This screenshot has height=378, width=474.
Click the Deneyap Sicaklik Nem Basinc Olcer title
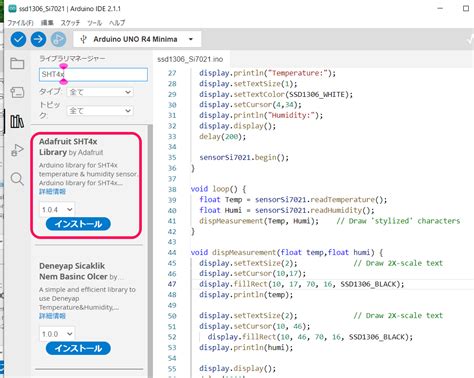73,271
